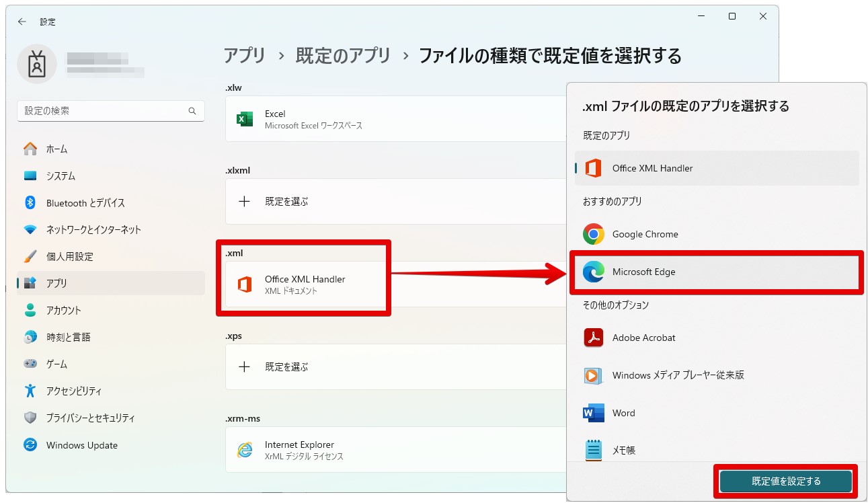Go to Bluetooth とデバイス settings
868x503 pixels.
pyautogui.click(x=111, y=202)
